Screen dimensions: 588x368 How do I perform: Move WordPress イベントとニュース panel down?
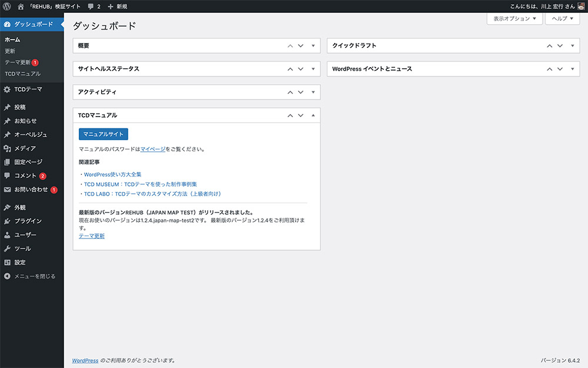coord(560,69)
